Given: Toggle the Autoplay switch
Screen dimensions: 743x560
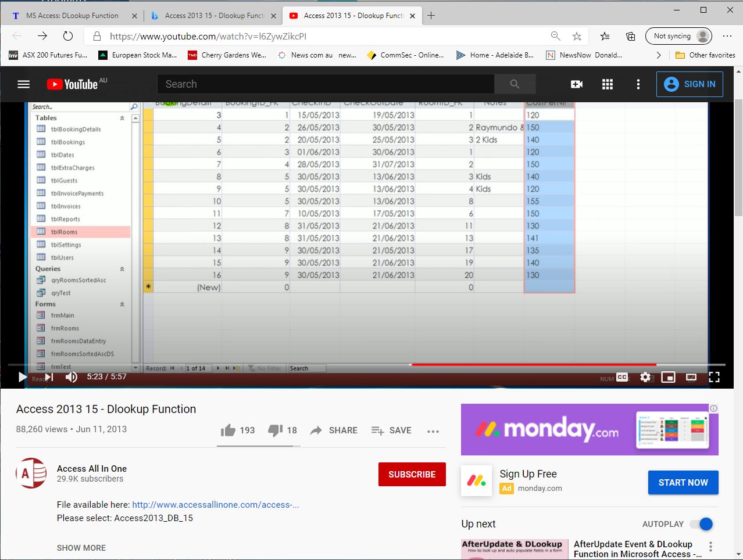Looking at the screenshot, I should (x=701, y=524).
